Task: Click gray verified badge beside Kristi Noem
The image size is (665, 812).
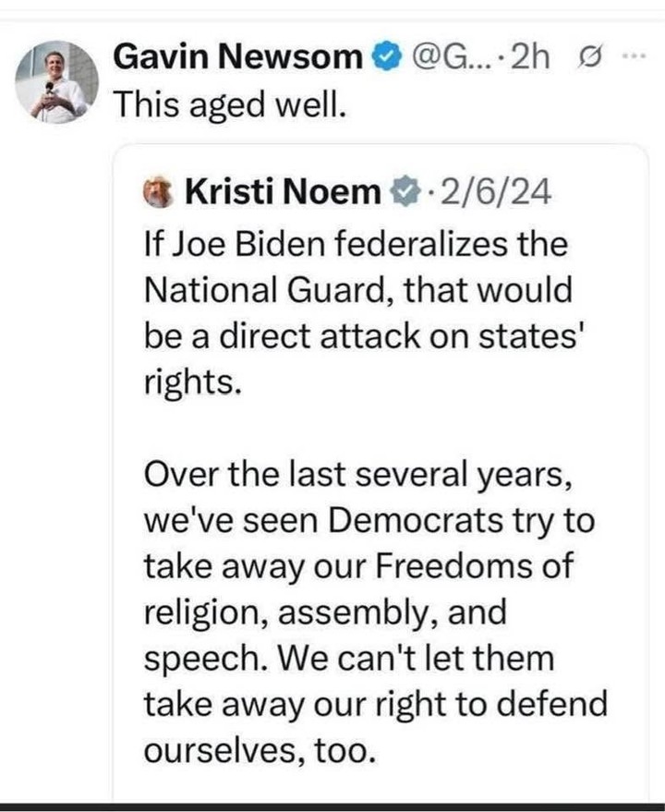Action: coord(405,192)
